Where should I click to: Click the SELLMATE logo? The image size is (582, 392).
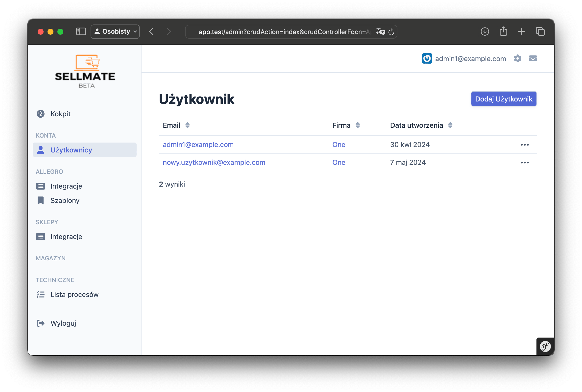(x=85, y=71)
